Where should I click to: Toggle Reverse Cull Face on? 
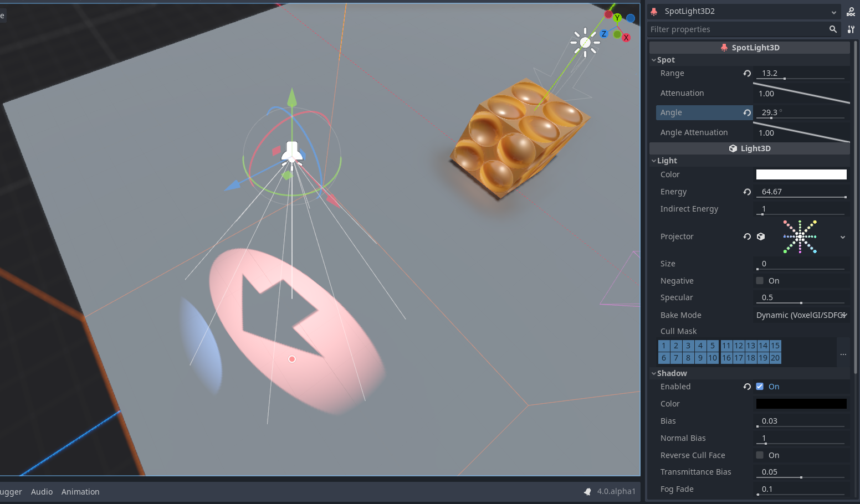(760, 455)
